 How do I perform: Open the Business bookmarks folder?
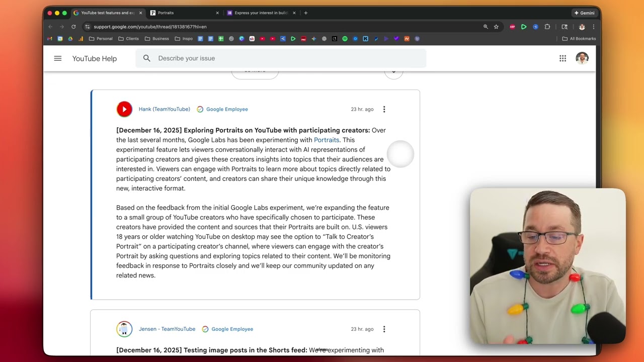[x=157, y=39]
